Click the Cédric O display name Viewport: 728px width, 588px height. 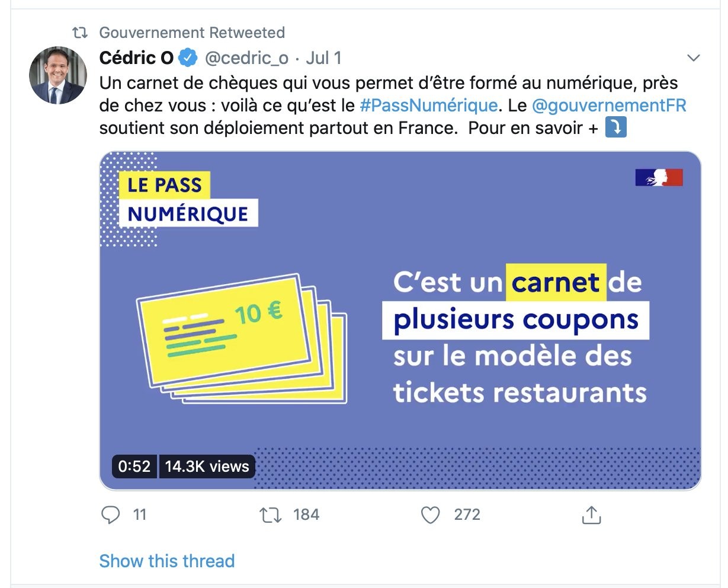(136, 57)
